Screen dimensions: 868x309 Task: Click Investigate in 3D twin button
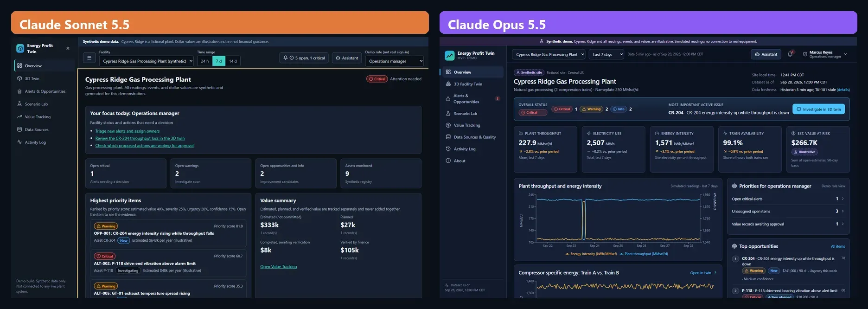tap(818, 109)
